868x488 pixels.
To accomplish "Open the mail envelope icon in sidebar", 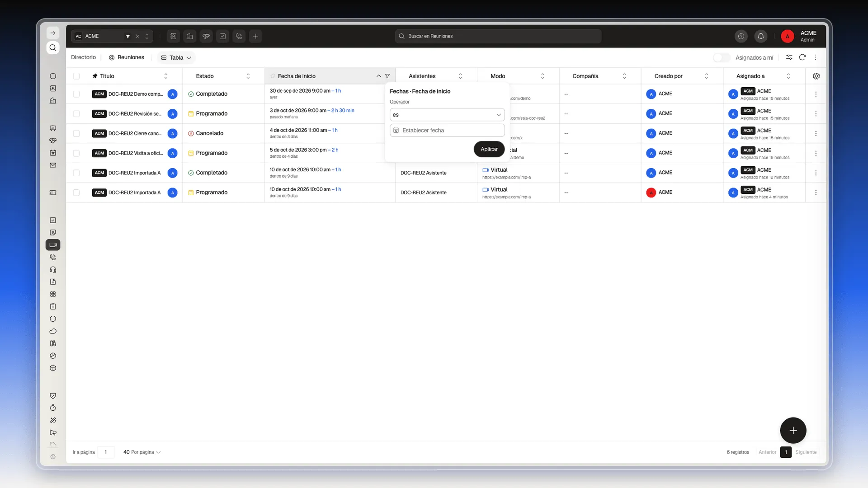I will [x=53, y=165].
